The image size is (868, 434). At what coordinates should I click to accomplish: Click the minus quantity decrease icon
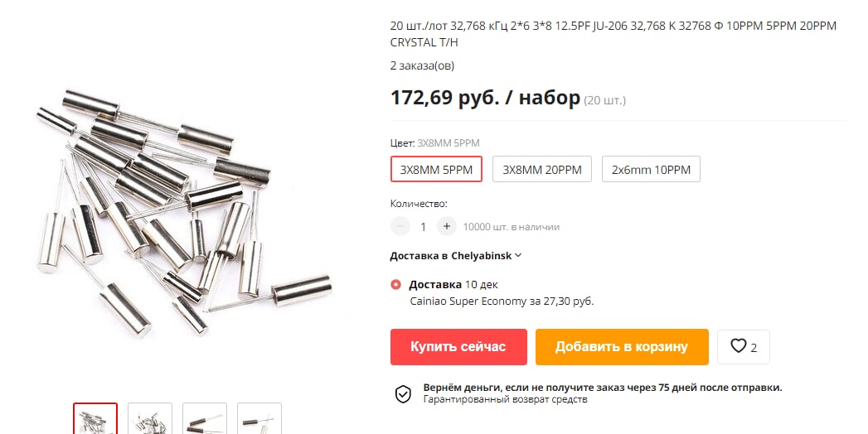click(x=400, y=226)
